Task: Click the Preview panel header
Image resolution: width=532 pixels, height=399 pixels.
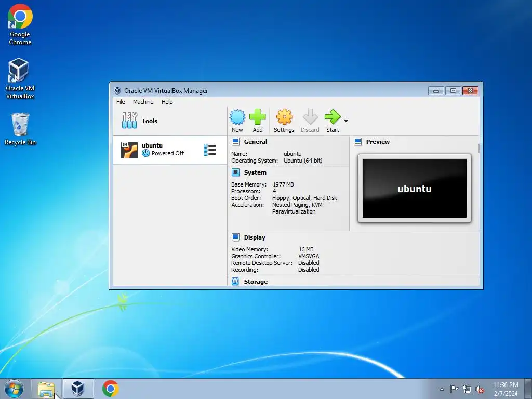Action: [x=378, y=142]
